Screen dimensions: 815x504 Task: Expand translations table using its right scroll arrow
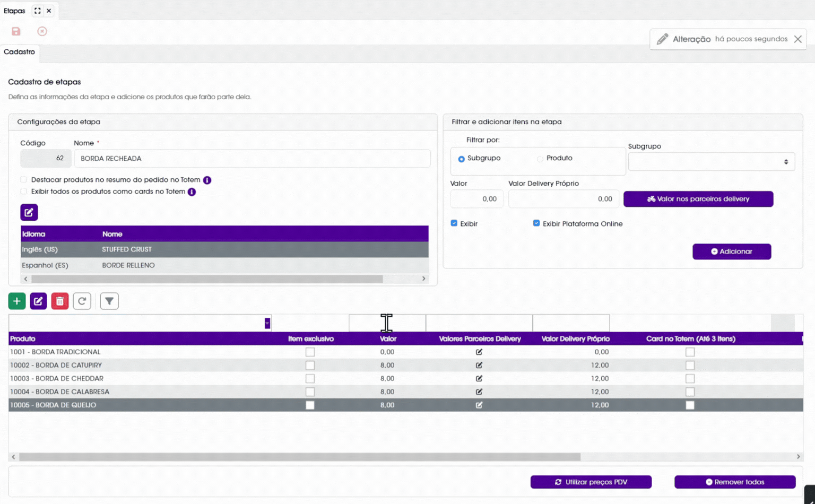click(x=423, y=279)
